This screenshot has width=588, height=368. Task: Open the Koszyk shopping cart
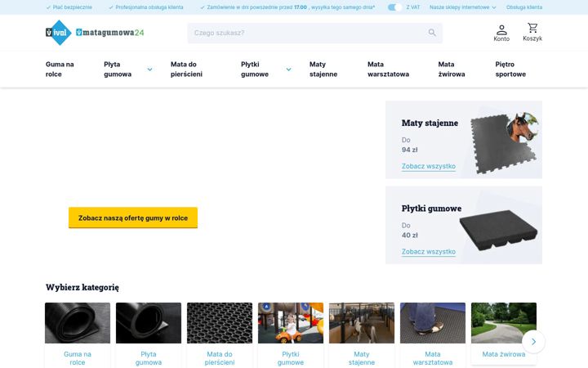click(x=532, y=32)
